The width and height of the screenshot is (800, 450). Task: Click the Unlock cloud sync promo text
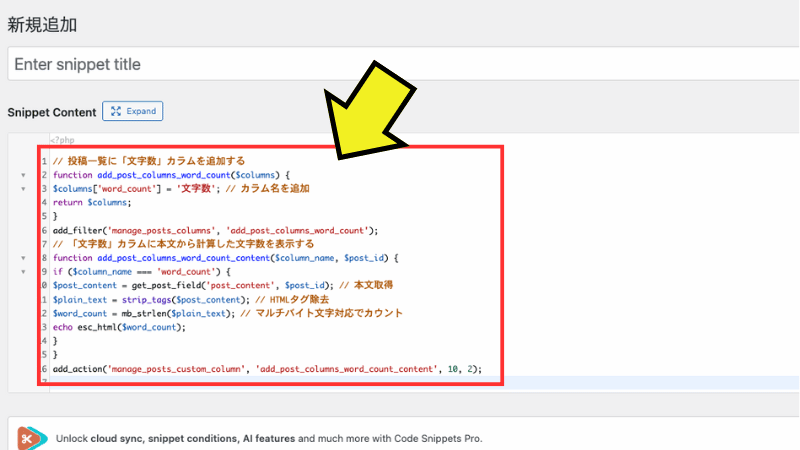(x=300, y=438)
